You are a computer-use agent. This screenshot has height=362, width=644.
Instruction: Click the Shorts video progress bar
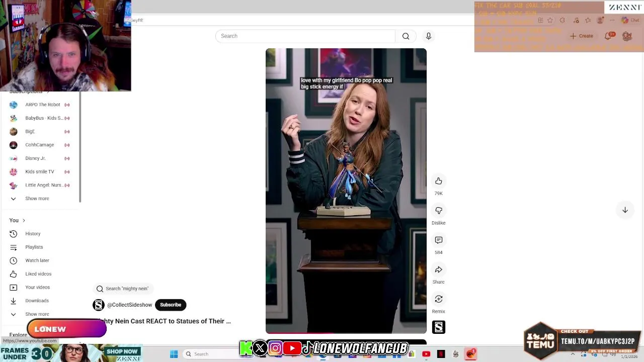(x=346, y=333)
